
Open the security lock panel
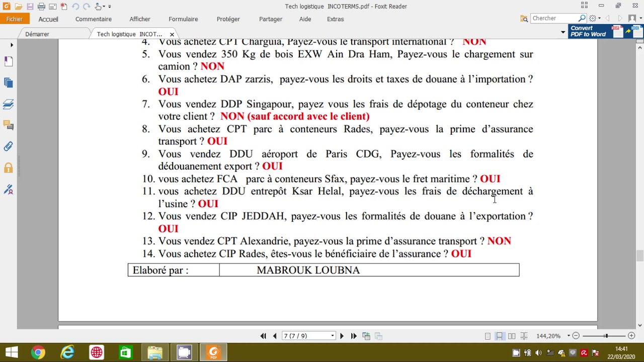tap(9, 168)
